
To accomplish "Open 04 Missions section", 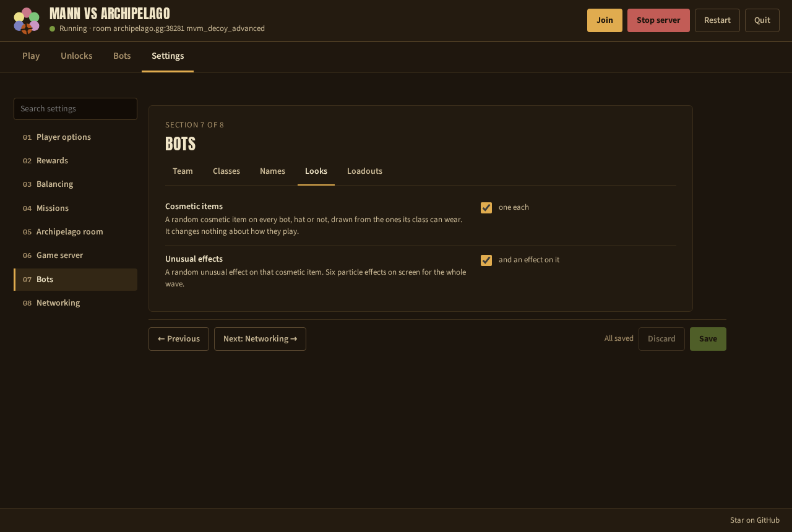I will tap(75, 208).
